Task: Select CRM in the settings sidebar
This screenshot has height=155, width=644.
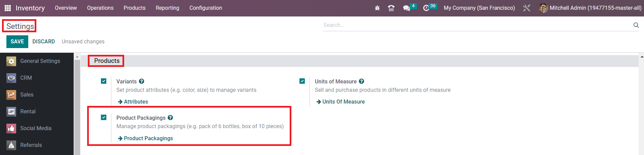Action: [26, 78]
